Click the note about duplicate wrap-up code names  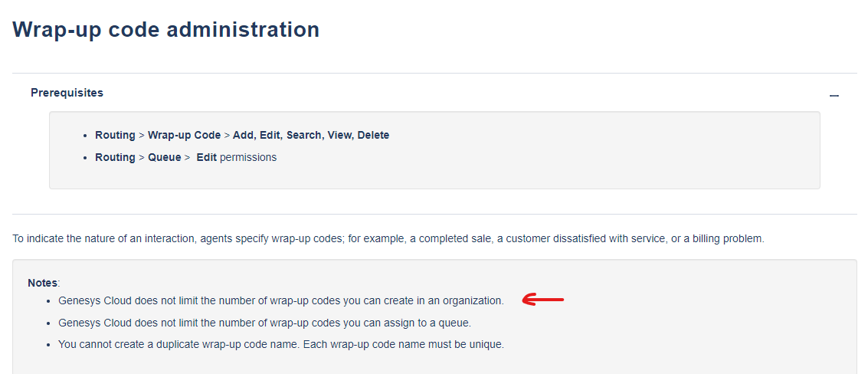coord(280,344)
